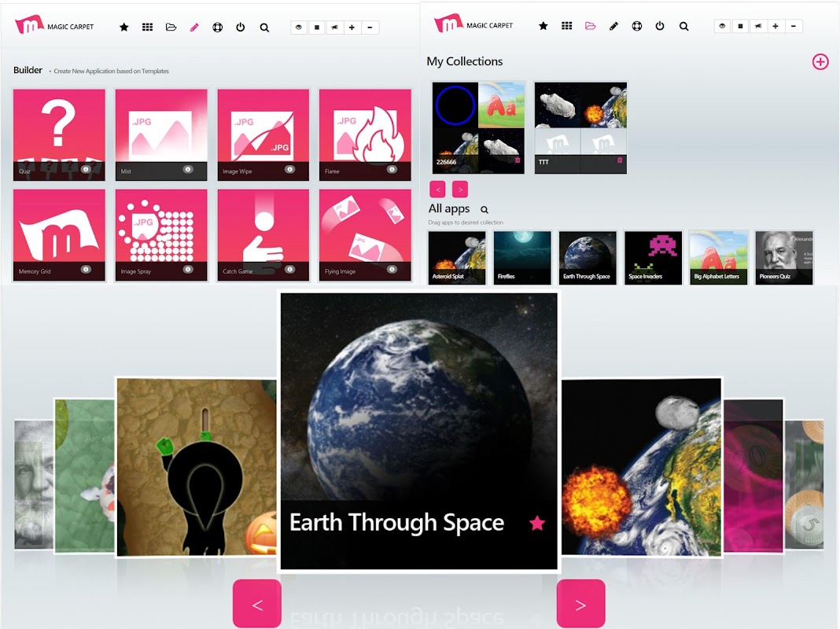840x629 pixels.
Task: Open help lifebuoy in My Collections toolbar
Action: 636,26
